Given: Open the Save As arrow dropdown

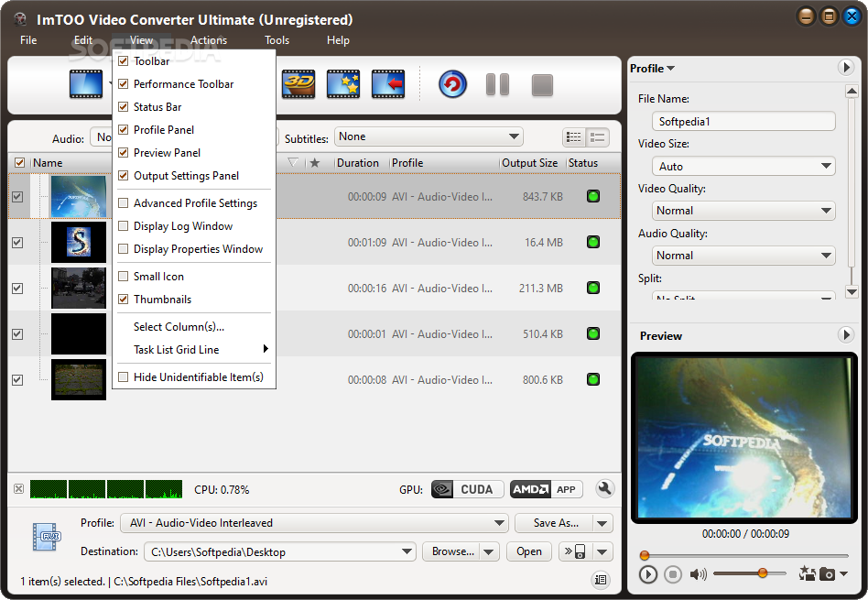Looking at the screenshot, I should tap(602, 523).
